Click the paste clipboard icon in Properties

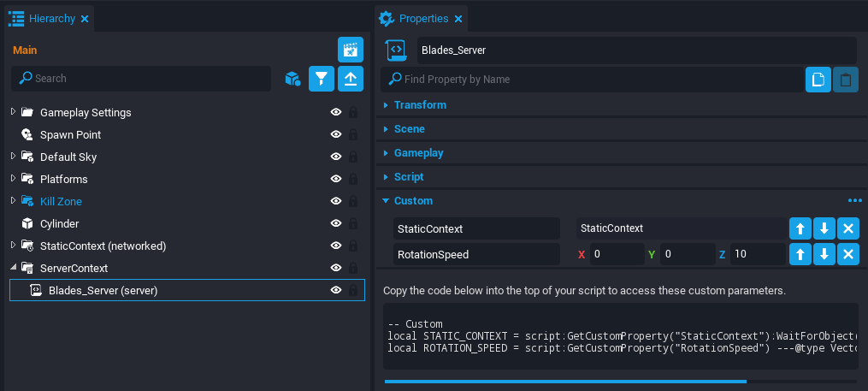tap(846, 80)
